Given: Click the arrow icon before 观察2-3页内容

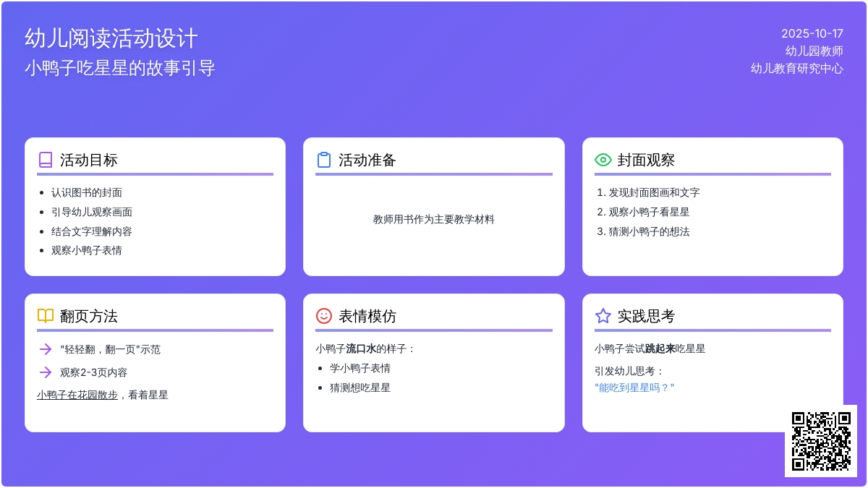Looking at the screenshot, I should pyautogui.click(x=46, y=372).
